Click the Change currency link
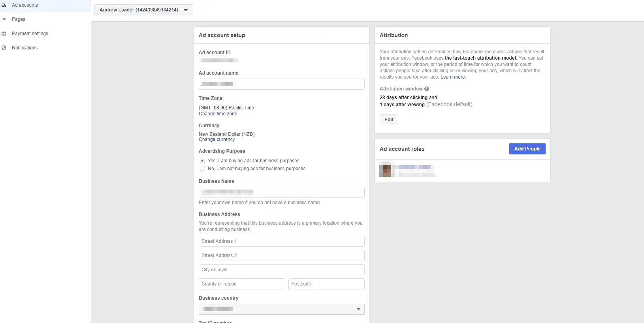The height and width of the screenshot is (323, 644). pyautogui.click(x=217, y=139)
